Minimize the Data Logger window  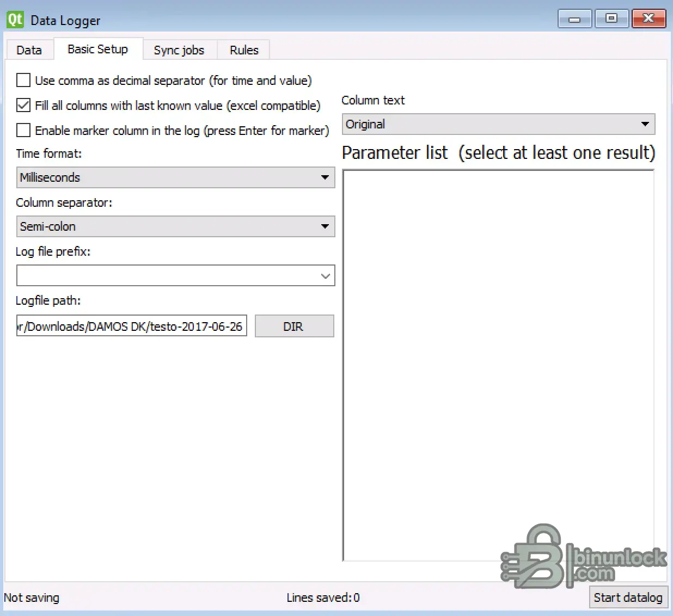tap(574, 19)
